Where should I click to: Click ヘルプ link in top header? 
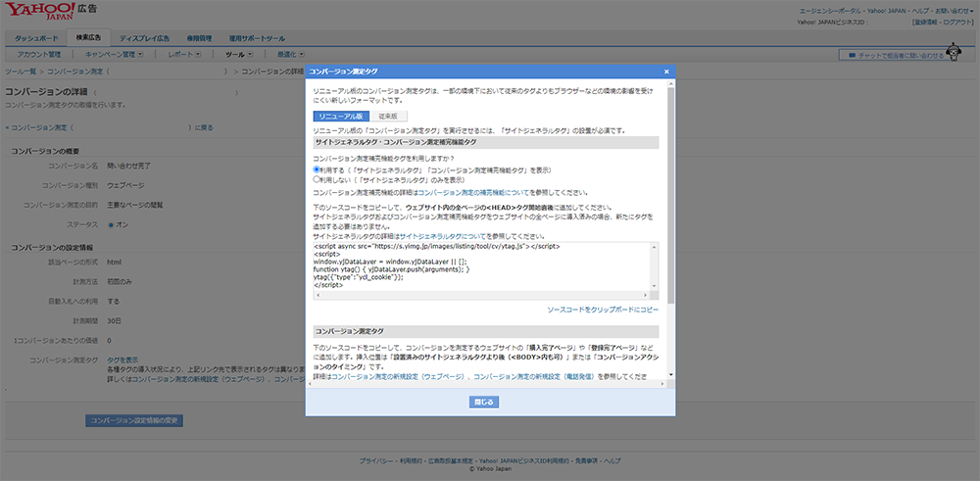[x=922, y=12]
